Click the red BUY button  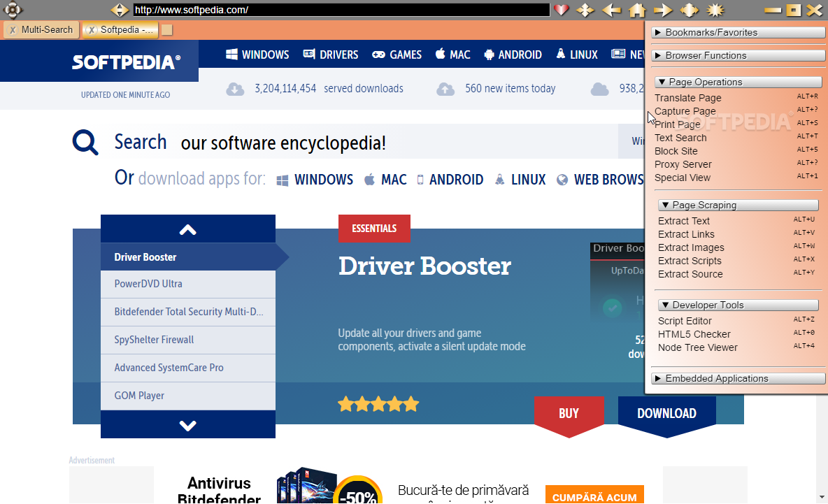[569, 414]
